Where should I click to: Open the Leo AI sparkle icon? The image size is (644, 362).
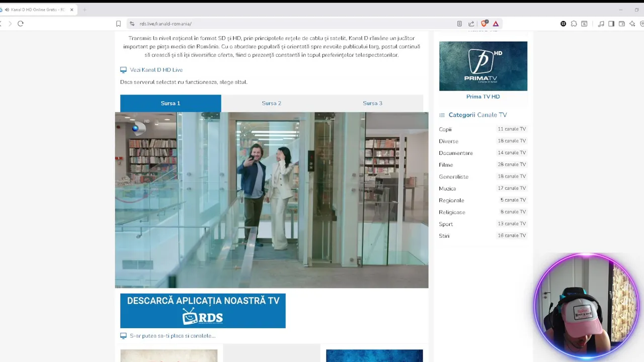point(632,24)
